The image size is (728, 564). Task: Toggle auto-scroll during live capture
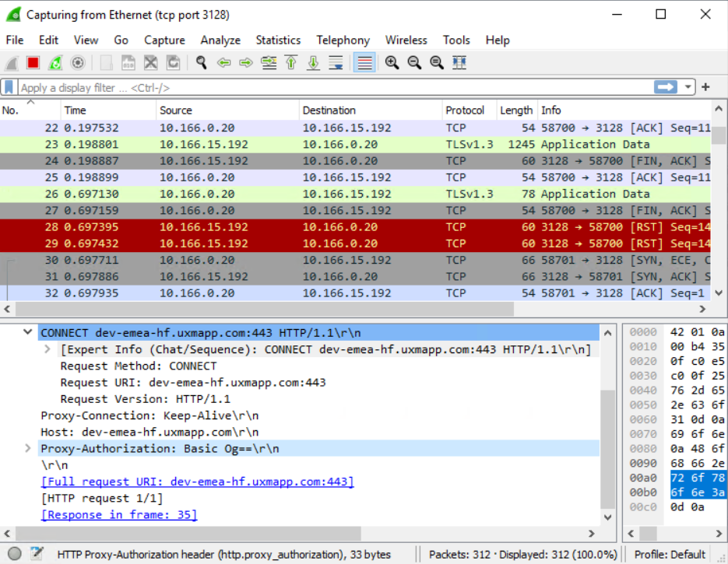click(336, 63)
